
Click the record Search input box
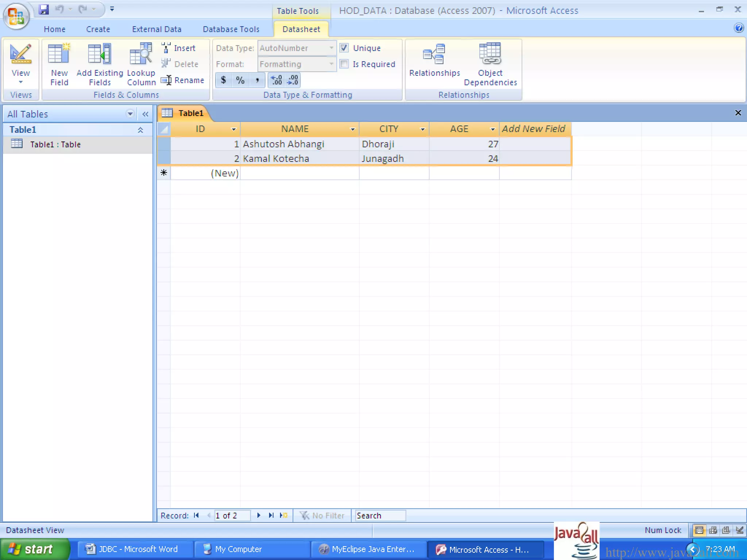(x=380, y=516)
